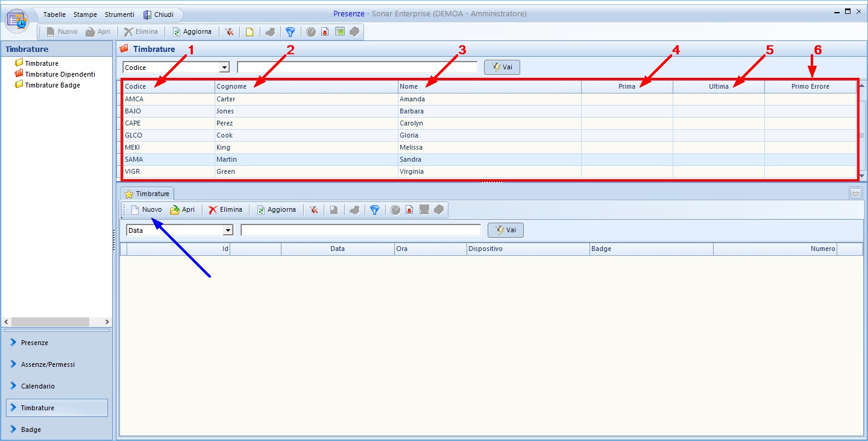Viewport: 868px width, 441px height.
Task: Select Timbrature Dipendenti in the tree
Action: point(60,74)
